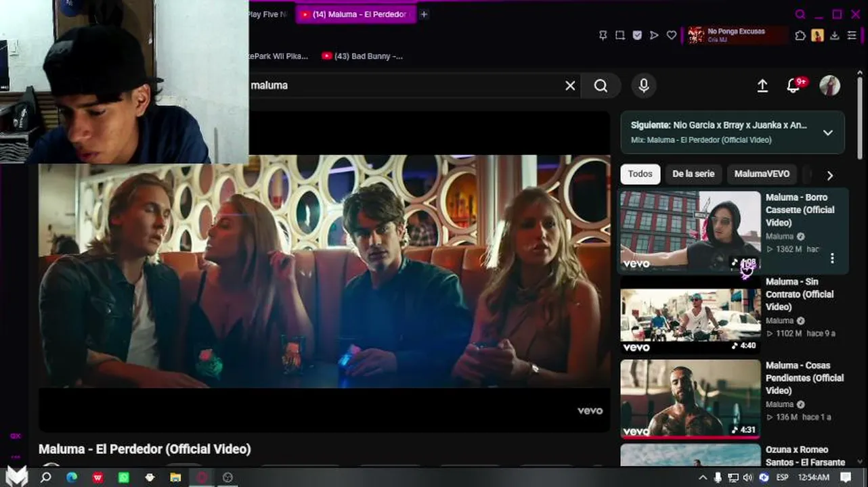The width and height of the screenshot is (868, 487).
Task: Select the MalumaVEVO filter chip
Action: [762, 174]
